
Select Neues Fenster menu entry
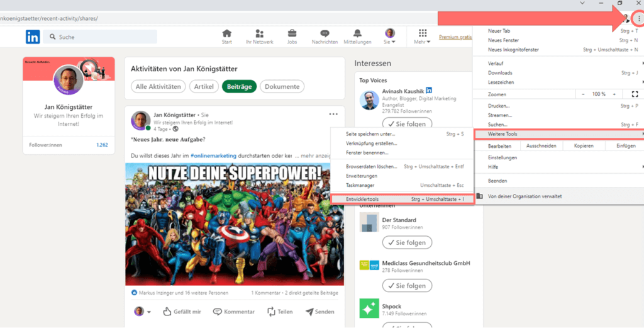[x=558, y=40]
